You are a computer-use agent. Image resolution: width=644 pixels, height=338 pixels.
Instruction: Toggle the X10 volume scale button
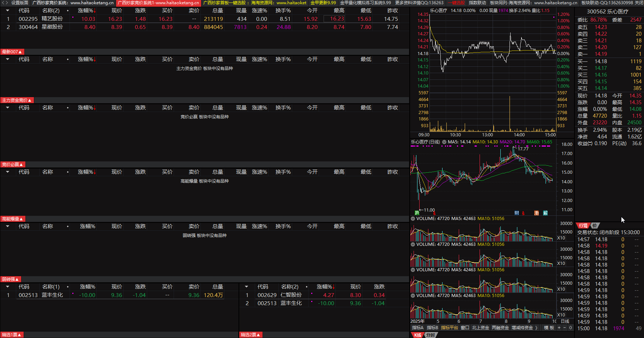561,238
